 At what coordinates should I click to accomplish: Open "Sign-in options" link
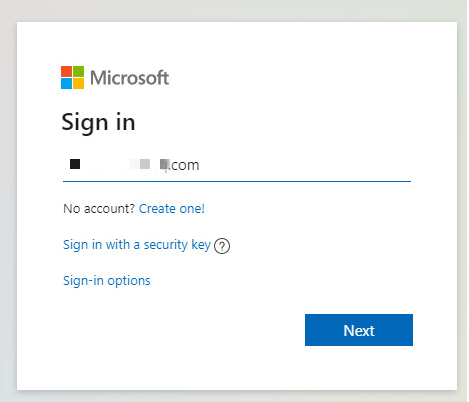click(x=107, y=281)
